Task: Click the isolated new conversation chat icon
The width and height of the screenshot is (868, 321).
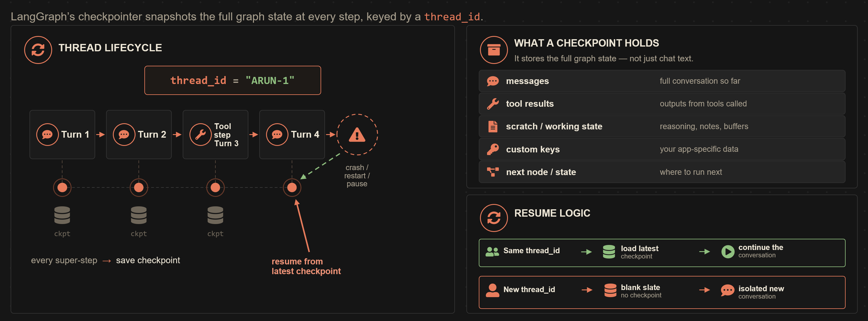Action: click(x=727, y=290)
